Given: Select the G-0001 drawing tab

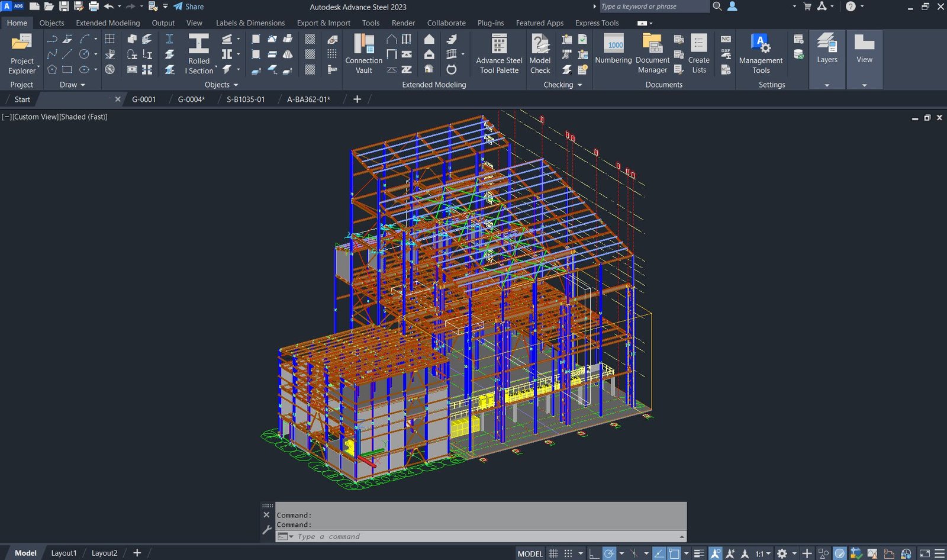Looking at the screenshot, I should 144,99.
